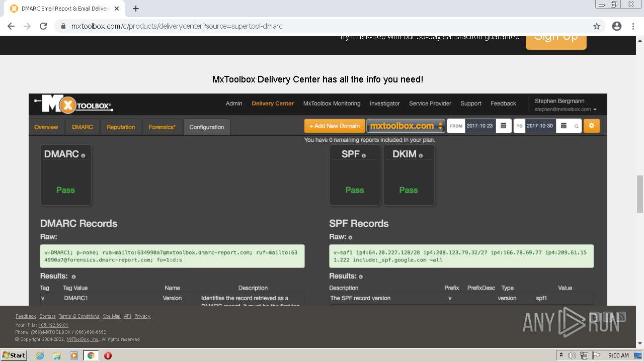Click the page vertical scrollbar thumb
644x362 pixels.
click(x=640, y=194)
